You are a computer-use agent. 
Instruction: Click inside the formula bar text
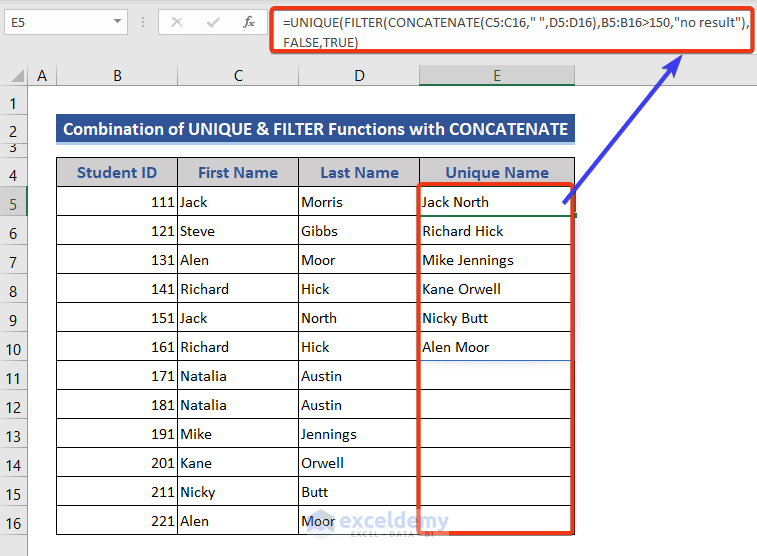[x=512, y=32]
